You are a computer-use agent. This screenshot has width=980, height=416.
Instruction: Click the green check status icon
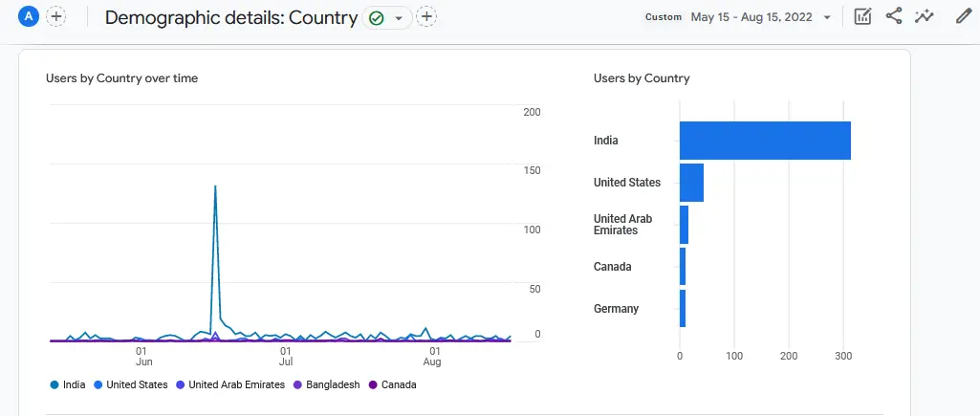[x=377, y=18]
